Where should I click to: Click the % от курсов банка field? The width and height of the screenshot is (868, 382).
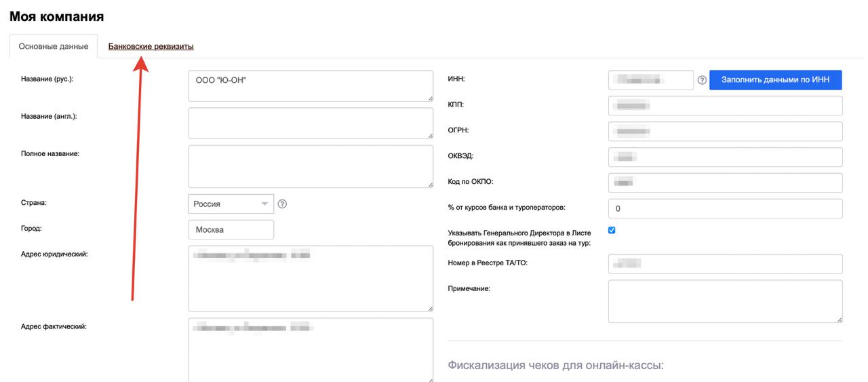pyautogui.click(x=725, y=208)
